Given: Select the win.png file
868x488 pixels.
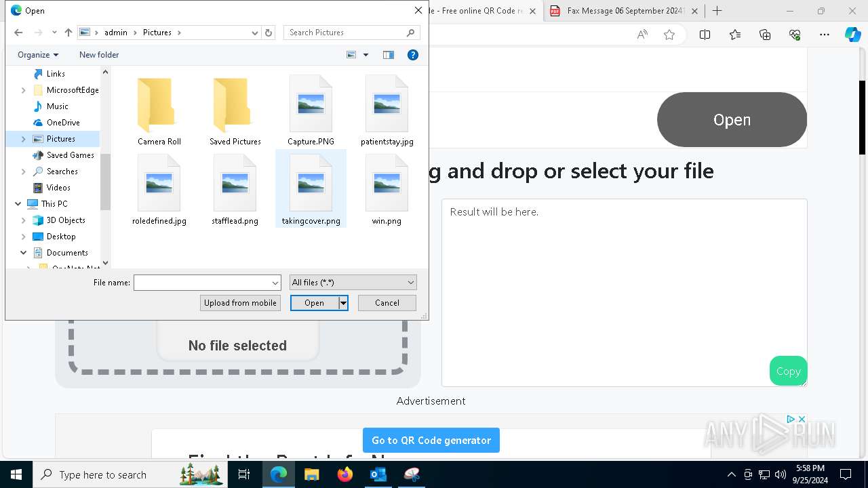Looking at the screenshot, I should pyautogui.click(x=387, y=190).
